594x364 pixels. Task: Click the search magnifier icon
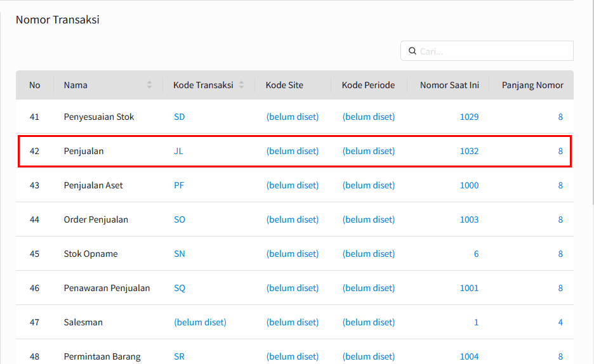[412, 51]
